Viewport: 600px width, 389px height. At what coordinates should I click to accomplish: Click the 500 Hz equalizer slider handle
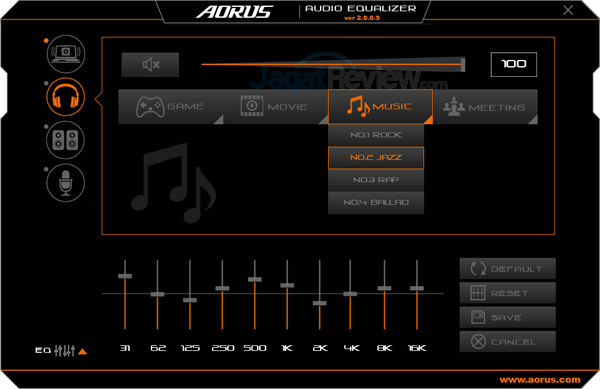pos(255,280)
